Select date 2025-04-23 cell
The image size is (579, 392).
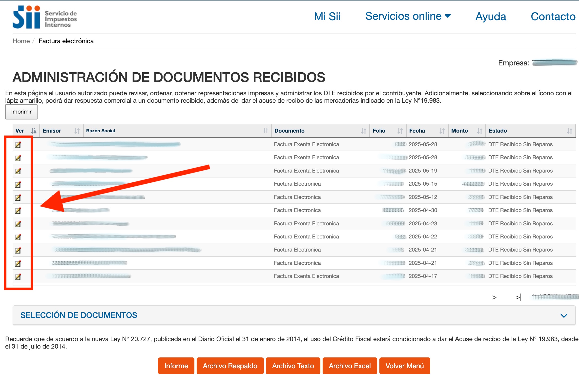[423, 224]
